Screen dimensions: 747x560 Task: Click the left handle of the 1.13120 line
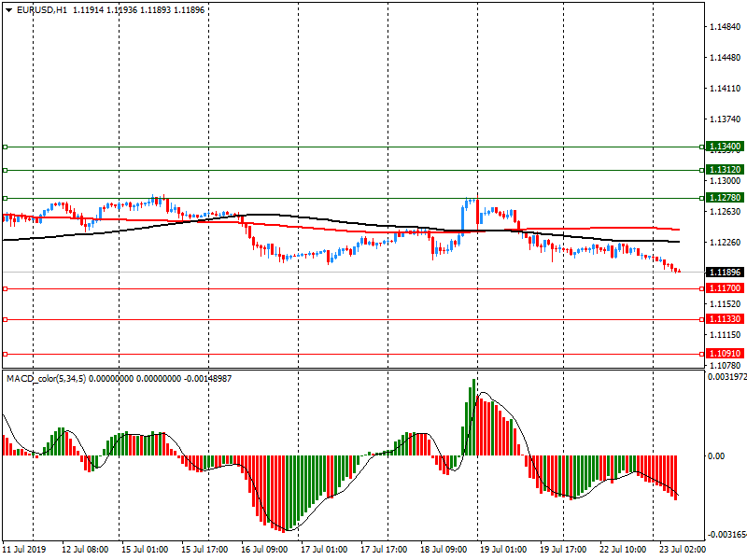pos(6,170)
